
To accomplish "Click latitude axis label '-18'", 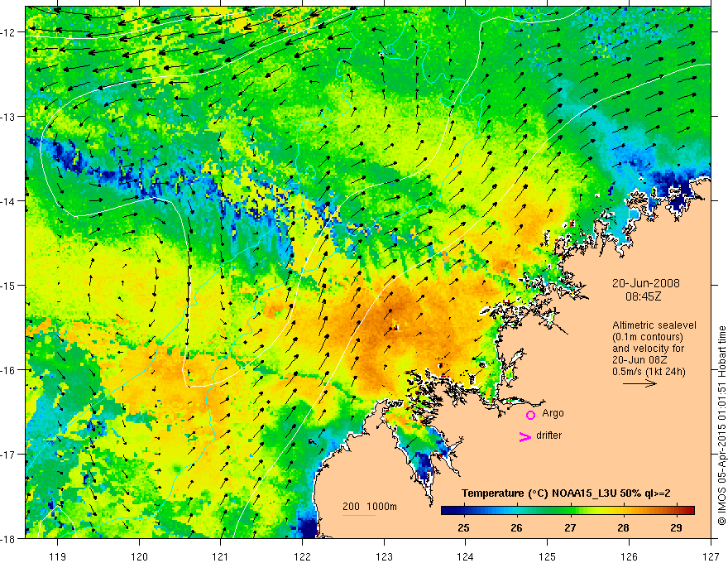I will (x=9, y=538).
